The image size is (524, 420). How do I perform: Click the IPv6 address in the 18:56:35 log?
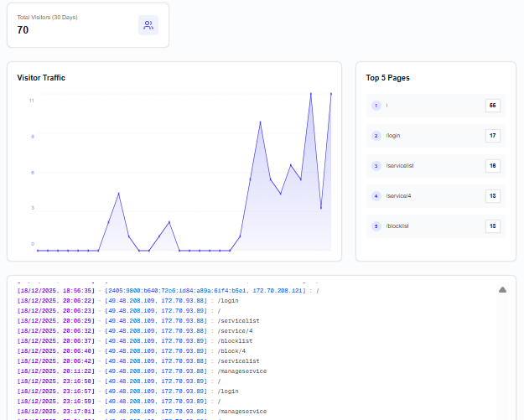178,291
